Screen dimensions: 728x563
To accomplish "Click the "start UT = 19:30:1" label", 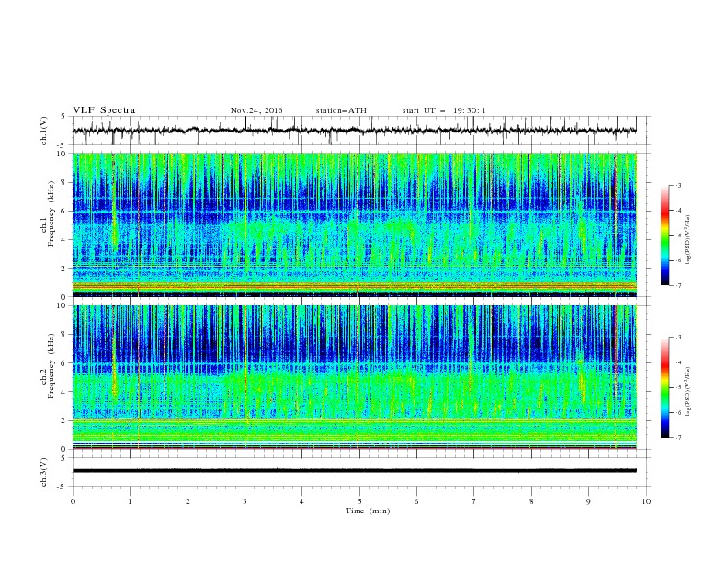I will [x=444, y=110].
